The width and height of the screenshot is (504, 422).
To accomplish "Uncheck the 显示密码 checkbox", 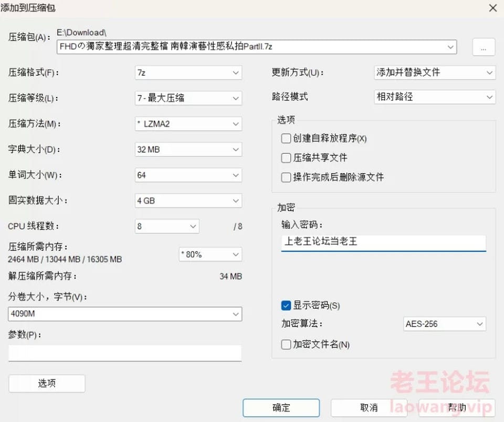I will (x=286, y=305).
